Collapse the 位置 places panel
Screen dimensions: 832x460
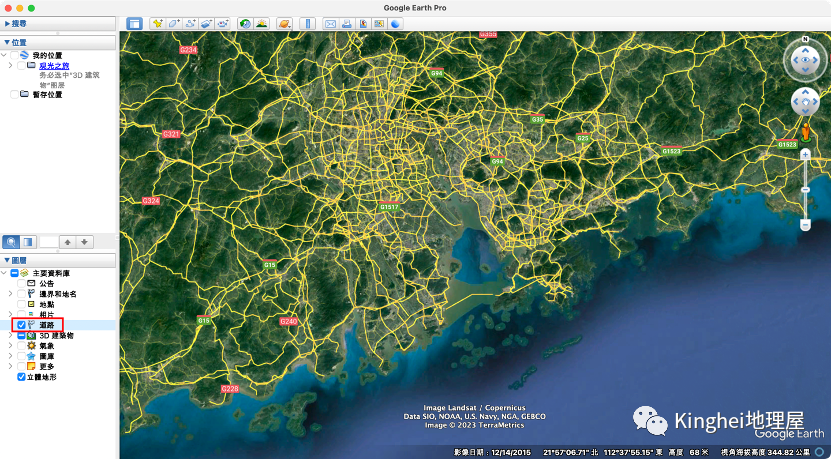[7, 42]
